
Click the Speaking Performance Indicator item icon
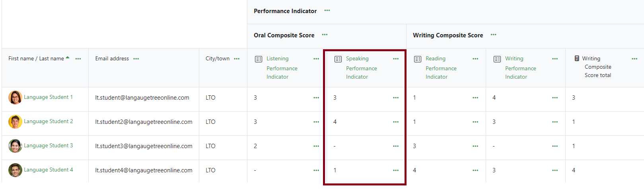tap(338, 59)
